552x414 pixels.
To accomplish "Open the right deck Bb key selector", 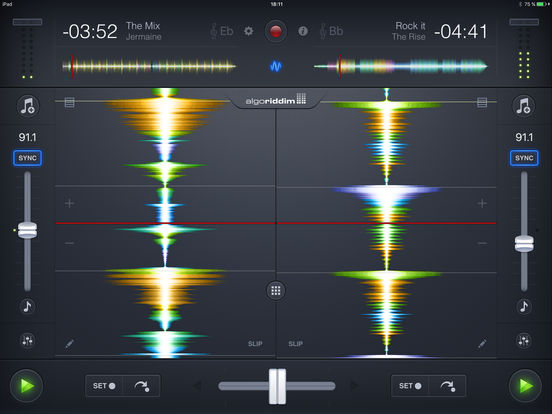I will [x=331, y=31].
